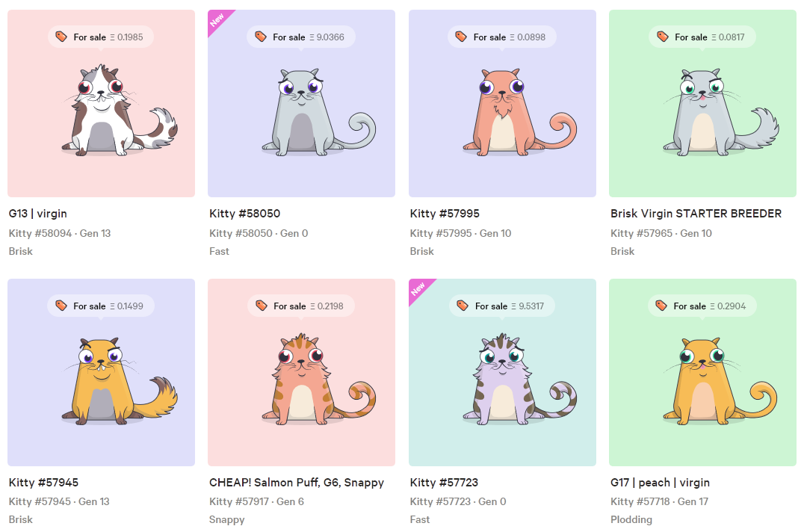Screen dimensions: 804x532
Task: Select the white and brown spotted cat image
Action: pos(120,110)
